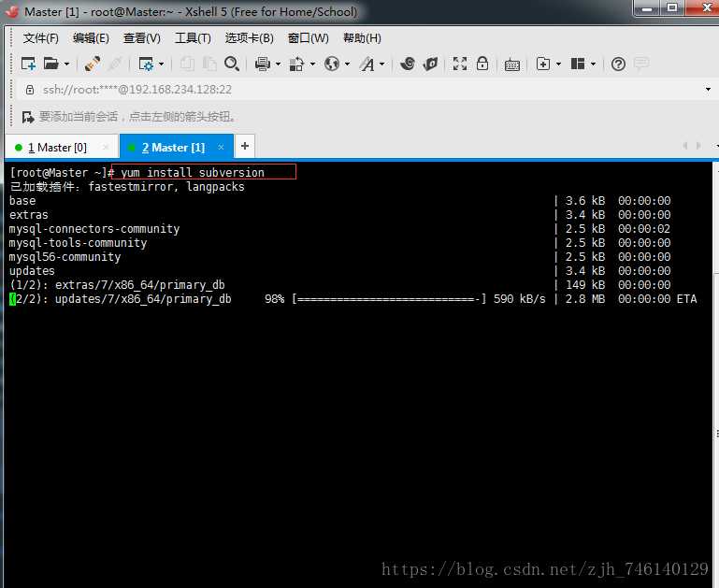Expand the Print dropdown arrow
This screenshot has width=719, height=588.
278,64
